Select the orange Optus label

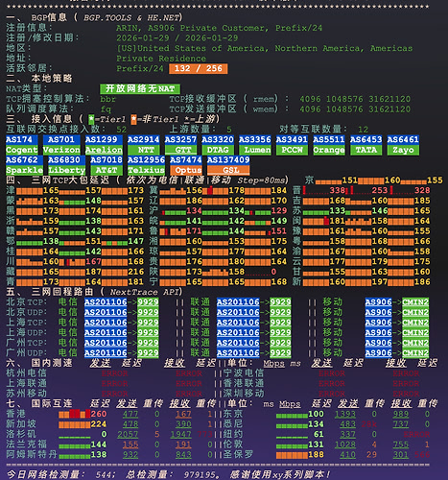(x=186, y=170)
